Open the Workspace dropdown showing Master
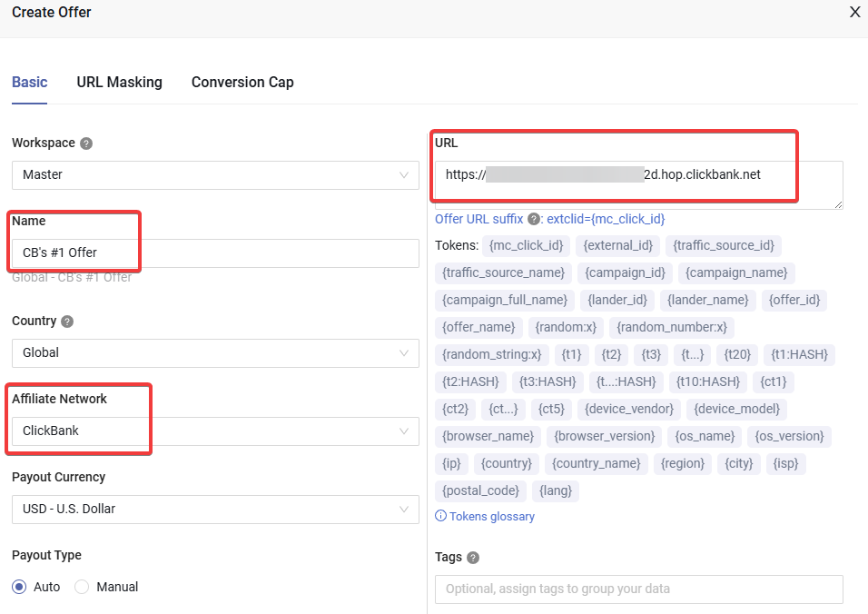The image size is (868, 614). pyautogui.click(x=215, y=175)
